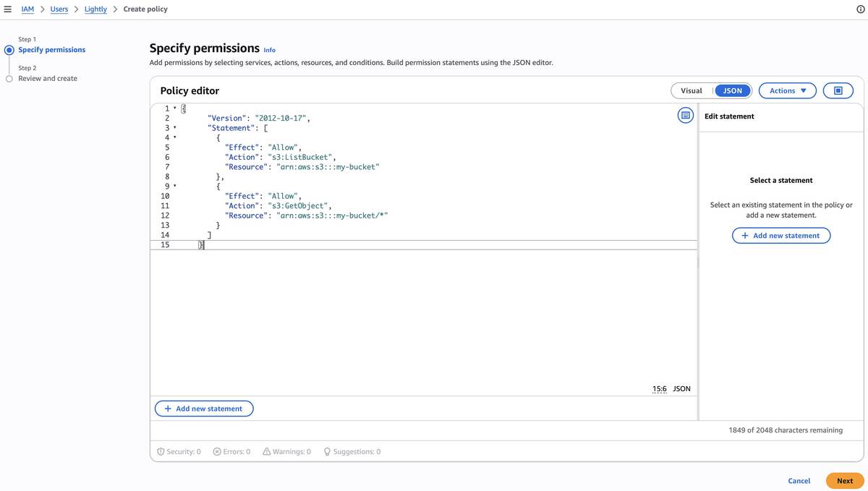Select the JSON editor mode
This screenshot has width=868, height=491.
pyautogui.click(x=733, y=90)
